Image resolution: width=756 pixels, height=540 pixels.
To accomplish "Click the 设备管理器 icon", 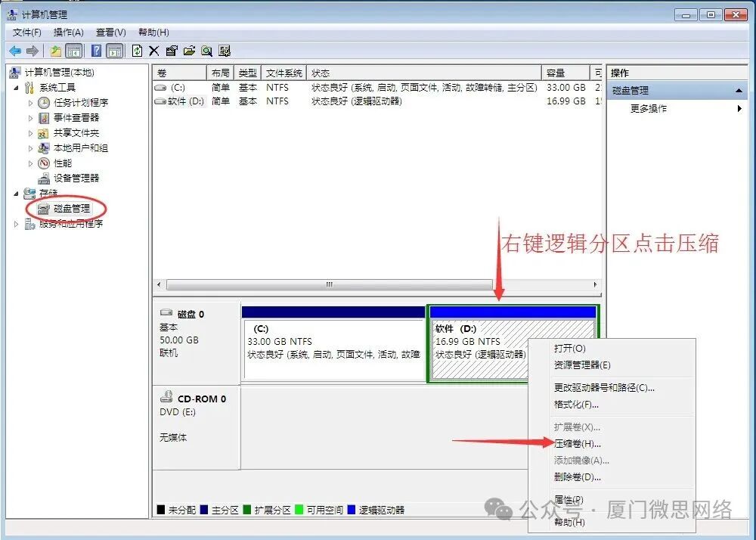I will click(44, 178).
